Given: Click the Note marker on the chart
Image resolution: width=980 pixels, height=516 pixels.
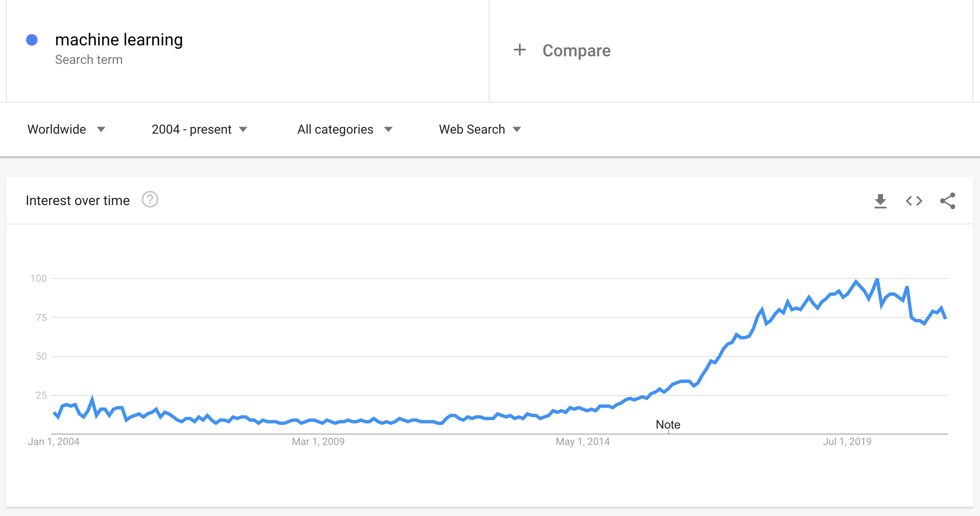Looking at the screenshot, I should pyautogui.click(x=668, y=425).
